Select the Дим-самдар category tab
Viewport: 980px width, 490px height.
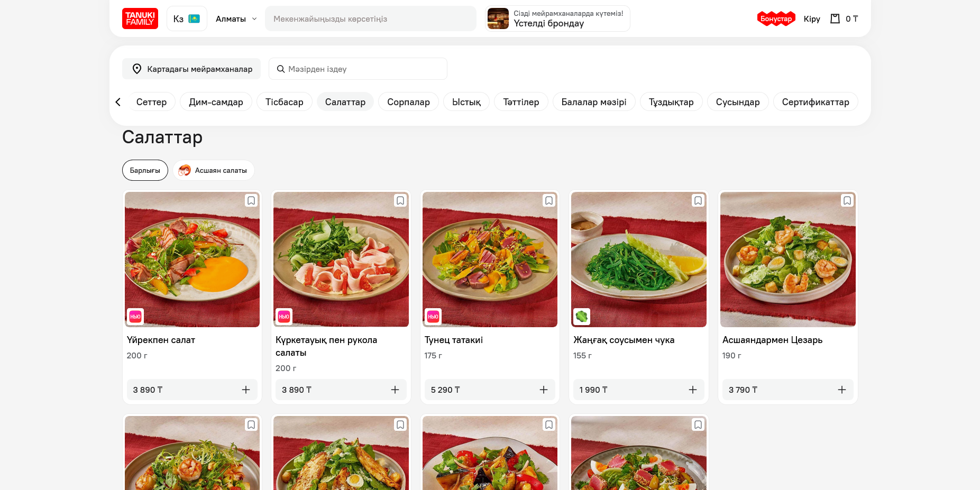216,102
